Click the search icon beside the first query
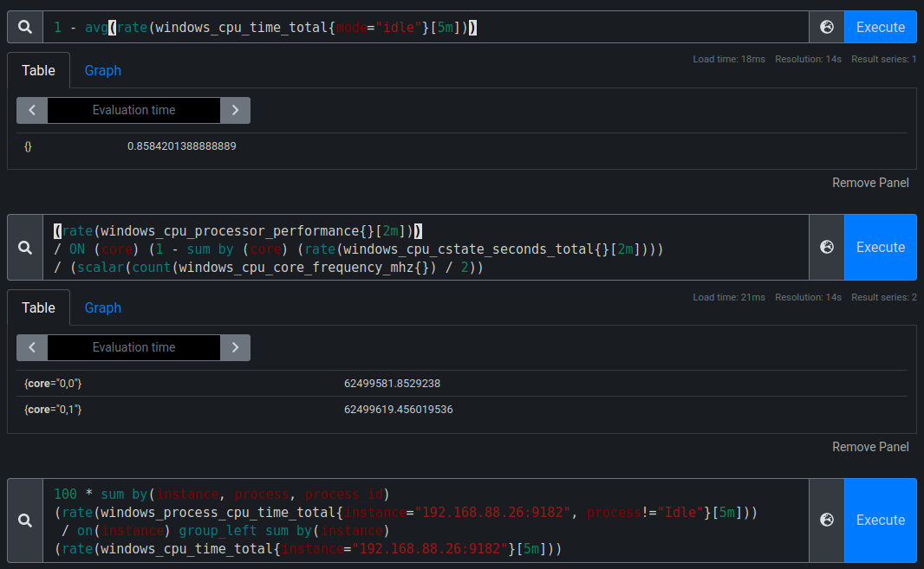The image size is (924, 569). pos(24,27)
